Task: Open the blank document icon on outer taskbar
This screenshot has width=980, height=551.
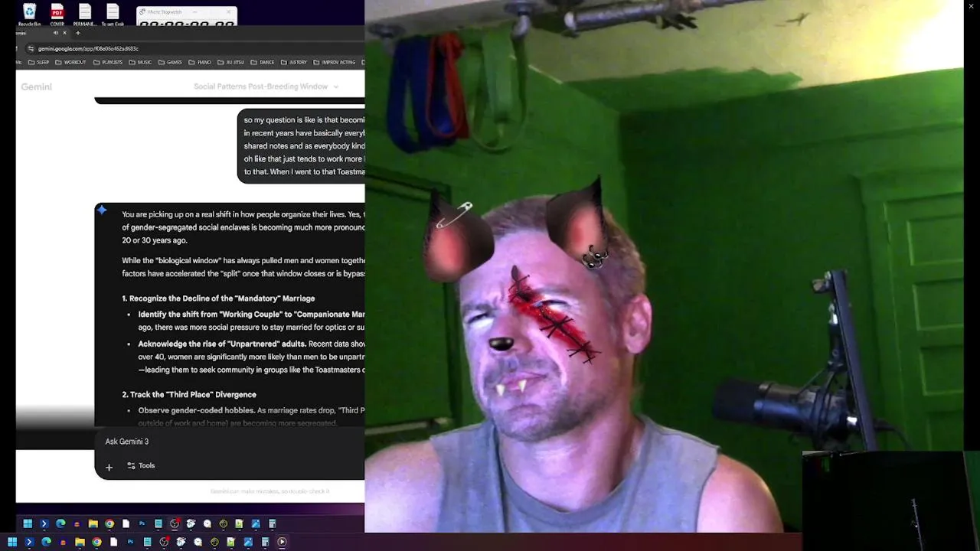Action: point(113,542)
